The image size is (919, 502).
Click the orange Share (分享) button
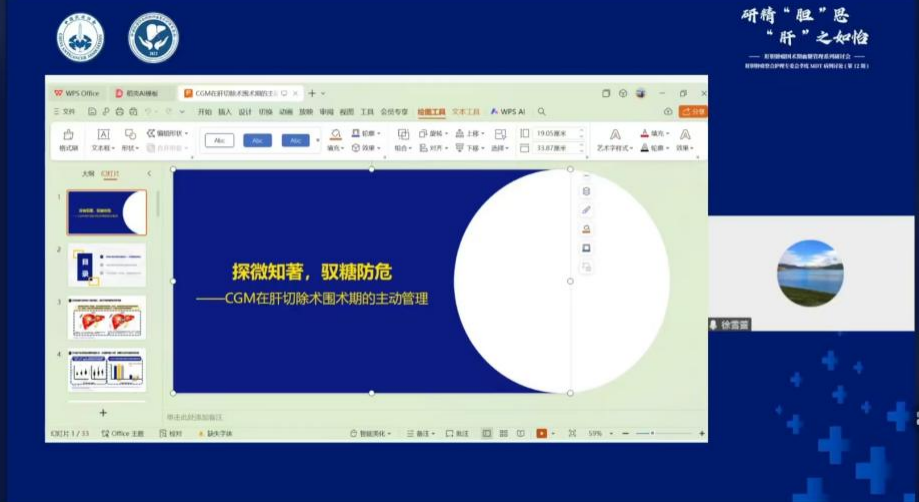coord(693,111)
